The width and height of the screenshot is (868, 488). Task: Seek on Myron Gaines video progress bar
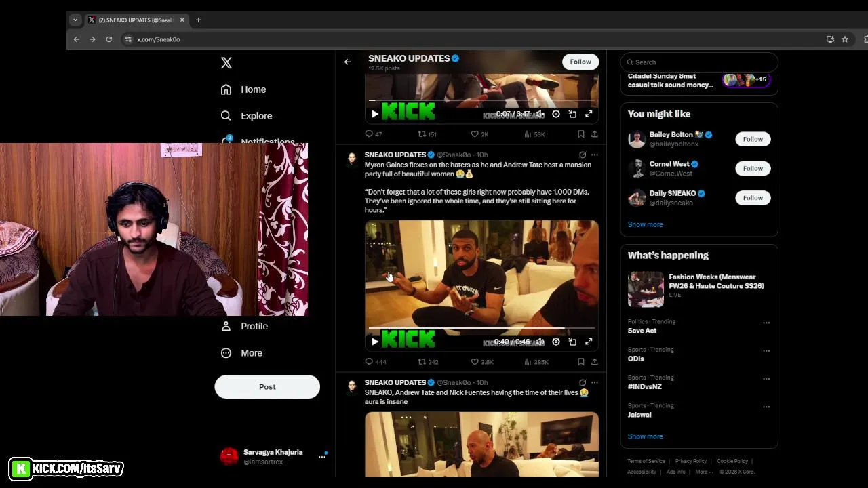pos(481,328)
